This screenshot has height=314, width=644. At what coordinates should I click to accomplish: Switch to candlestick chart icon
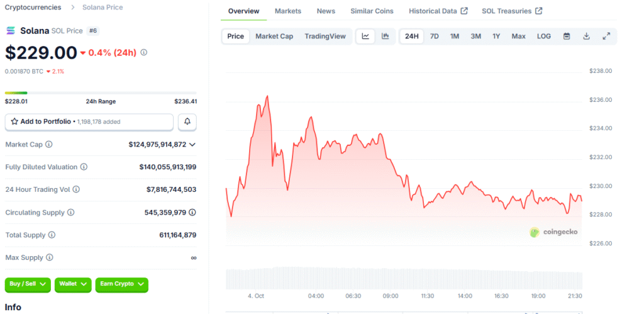click(x=385, y=36)
